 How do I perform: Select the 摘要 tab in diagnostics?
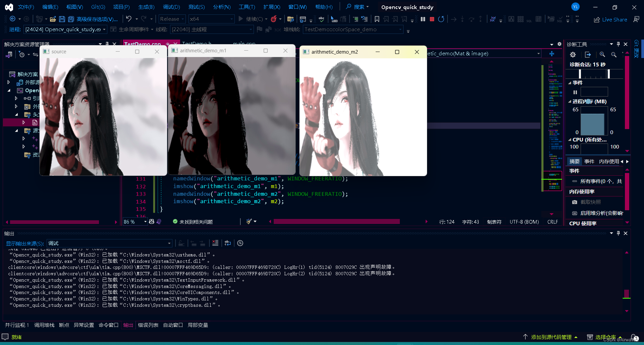[x=574, y=161]
